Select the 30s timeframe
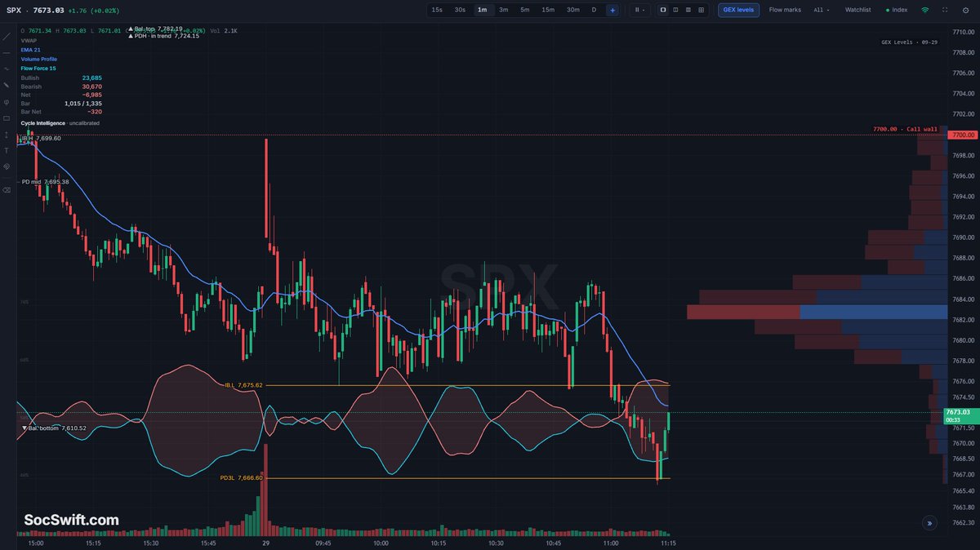The width and height of the screenshot is (980, 550). 460,10
